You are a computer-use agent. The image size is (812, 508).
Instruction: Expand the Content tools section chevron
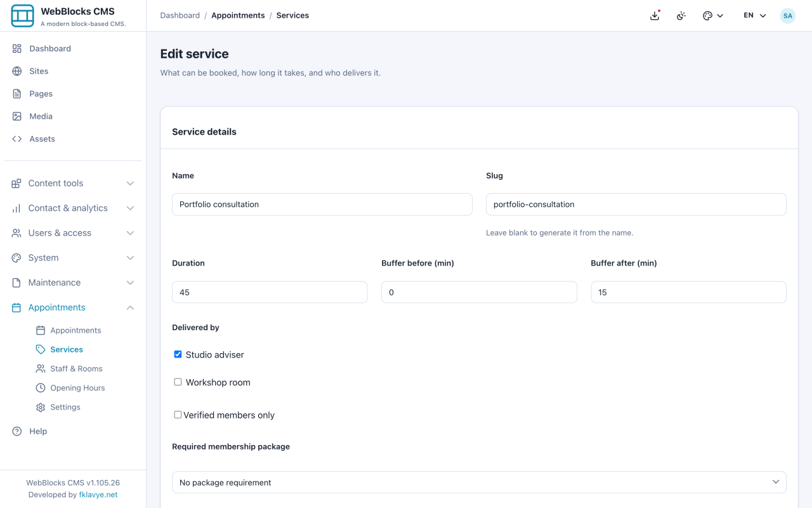[x=130, y=184]
